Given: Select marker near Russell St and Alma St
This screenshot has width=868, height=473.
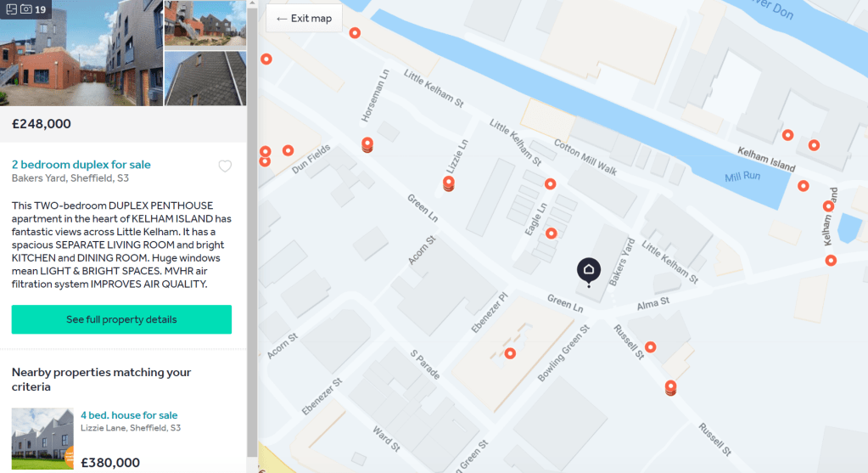Looking at the screenshot, I should pyautogui.click(x=650, y=346).
